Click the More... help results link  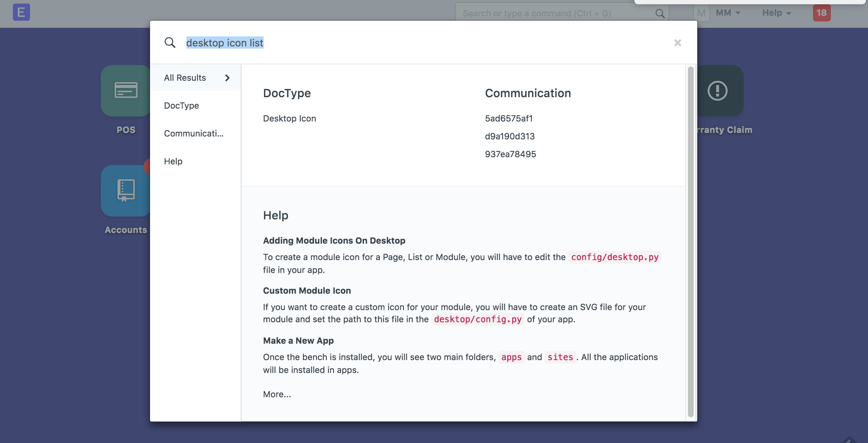click(277, 394)
